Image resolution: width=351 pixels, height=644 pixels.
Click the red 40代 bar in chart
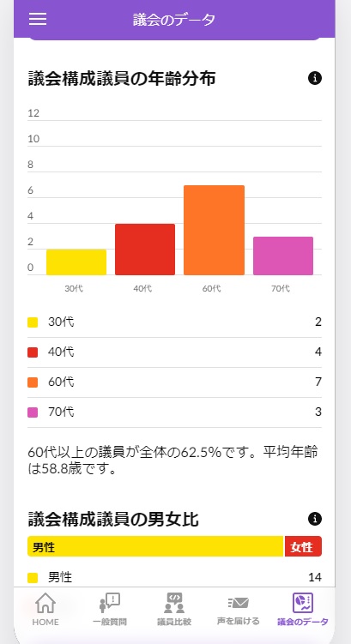pos(145,250)
